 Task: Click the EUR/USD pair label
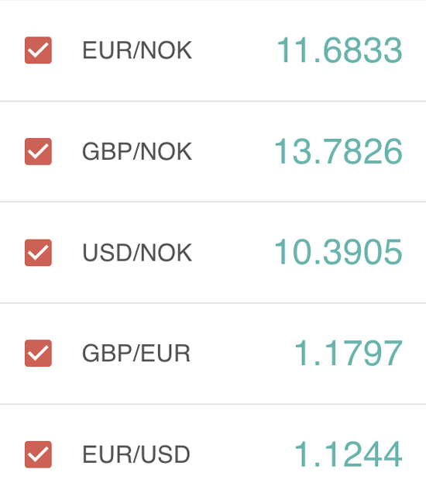[x=136, y=454]
